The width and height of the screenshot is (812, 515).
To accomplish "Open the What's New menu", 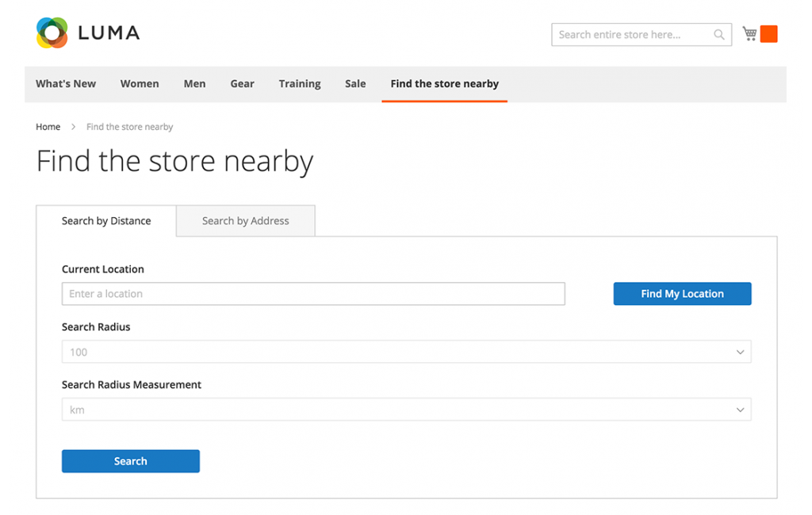I will point(66,84).
